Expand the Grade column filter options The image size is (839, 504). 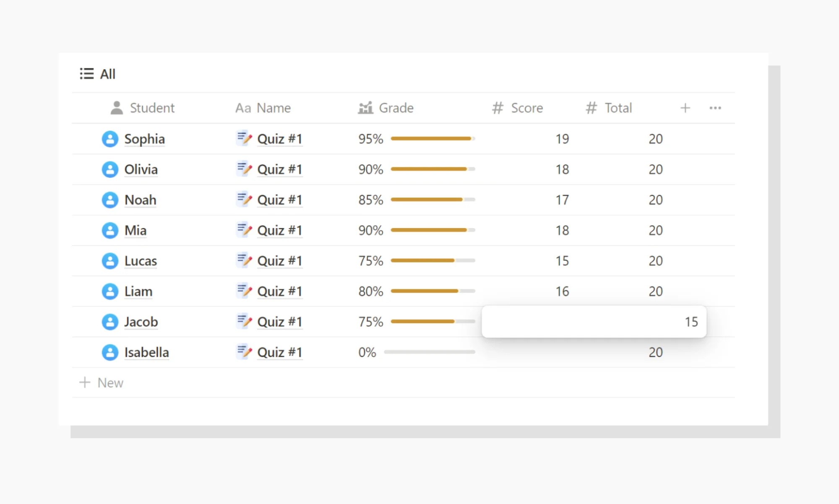(x=395, y=109)
